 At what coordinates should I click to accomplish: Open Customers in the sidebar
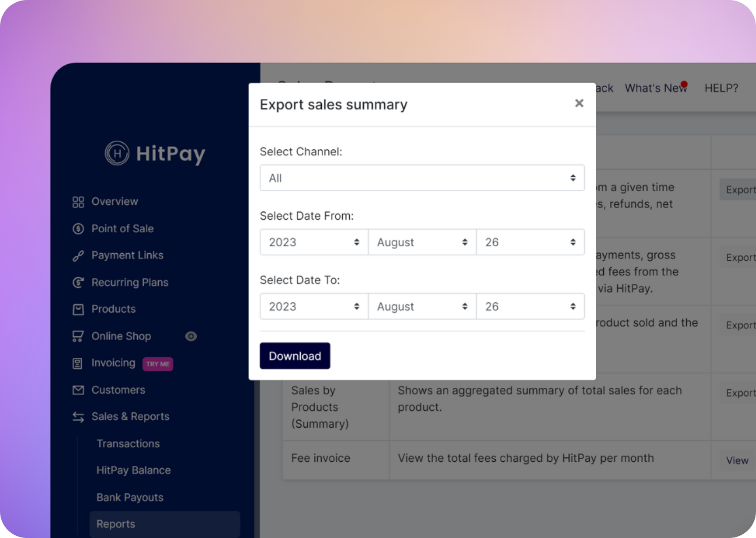click(118, 390)
